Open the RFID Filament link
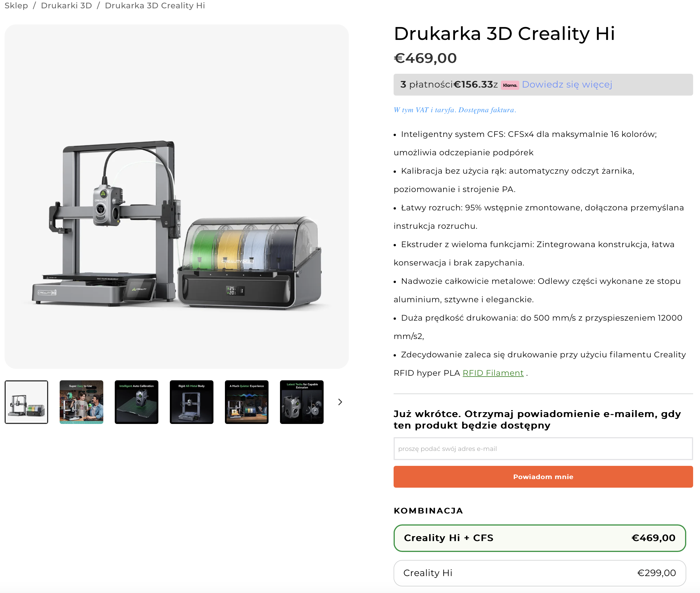The image size is (700, 593). tap(493, 373)
